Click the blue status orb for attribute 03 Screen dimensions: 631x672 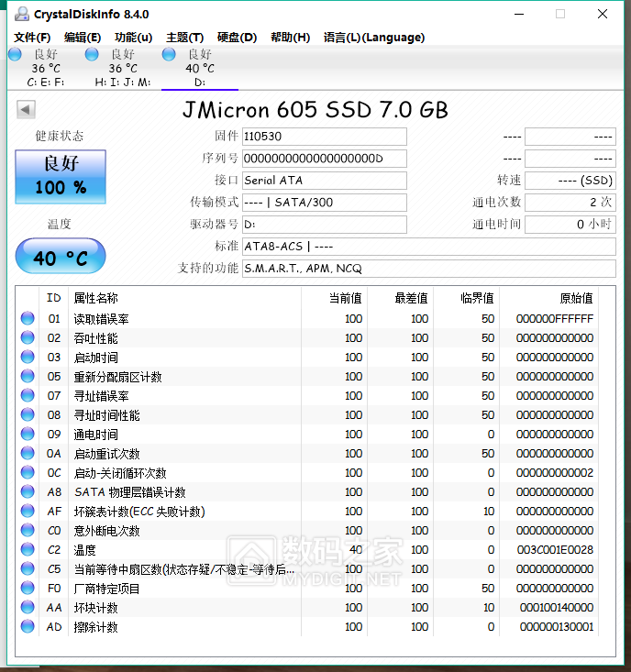point(28,357)
